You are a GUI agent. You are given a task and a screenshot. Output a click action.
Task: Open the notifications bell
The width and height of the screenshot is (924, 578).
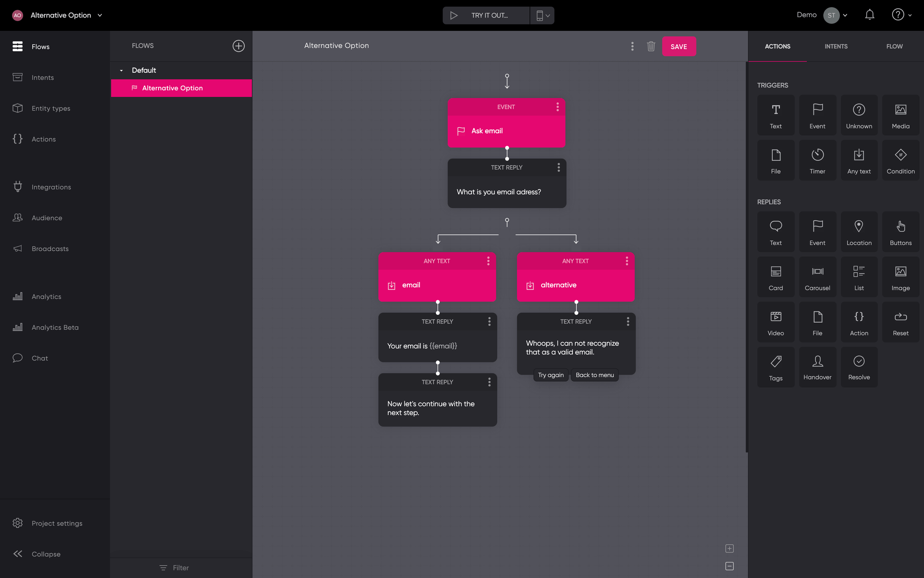869,15
